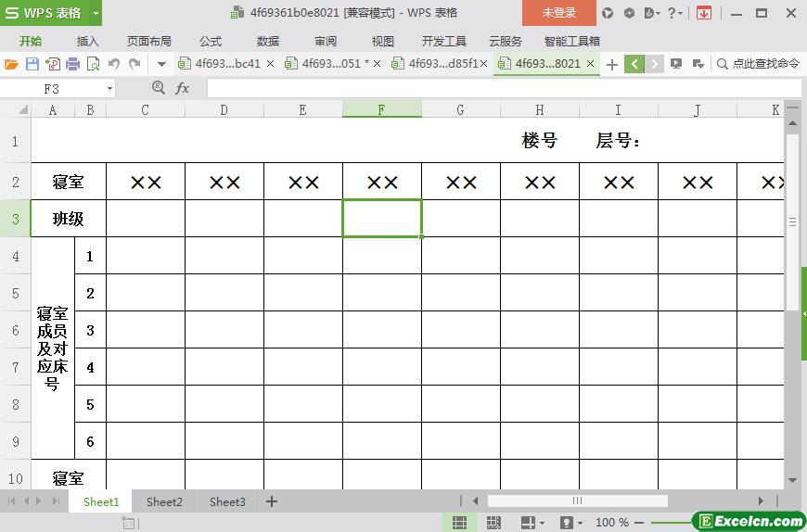The width and height of the screenshot is (807, 532).
Task: Select the 班级 cell in row 3
Action: tap(69, 219)
